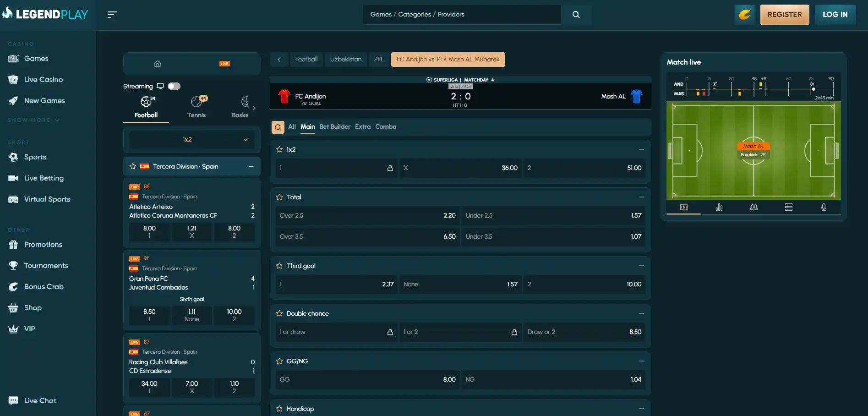The width and height of the screenshot is (868, 416).
Task: Click the LegendPlay logo
Action: [x=45, y=14]
